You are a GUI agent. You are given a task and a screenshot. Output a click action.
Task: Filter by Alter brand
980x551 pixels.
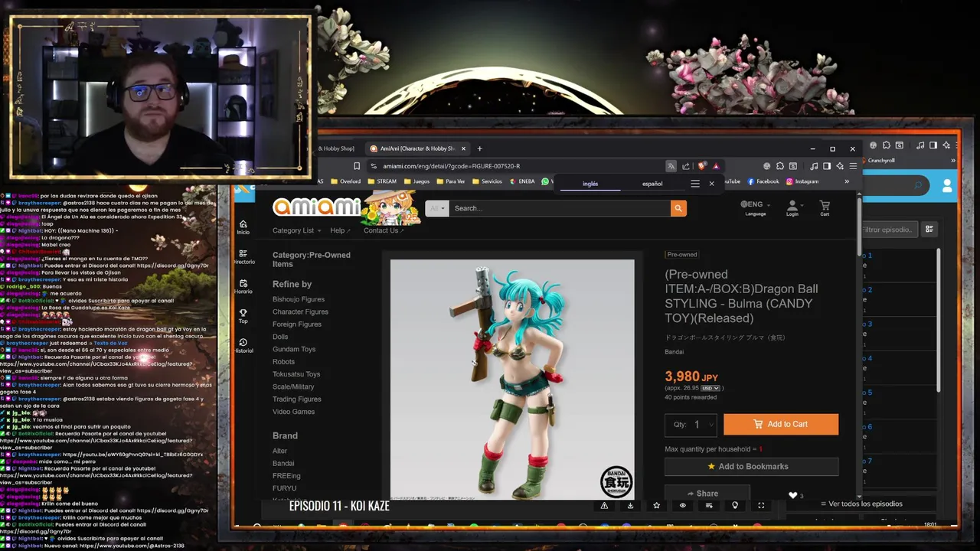(280, 451)
